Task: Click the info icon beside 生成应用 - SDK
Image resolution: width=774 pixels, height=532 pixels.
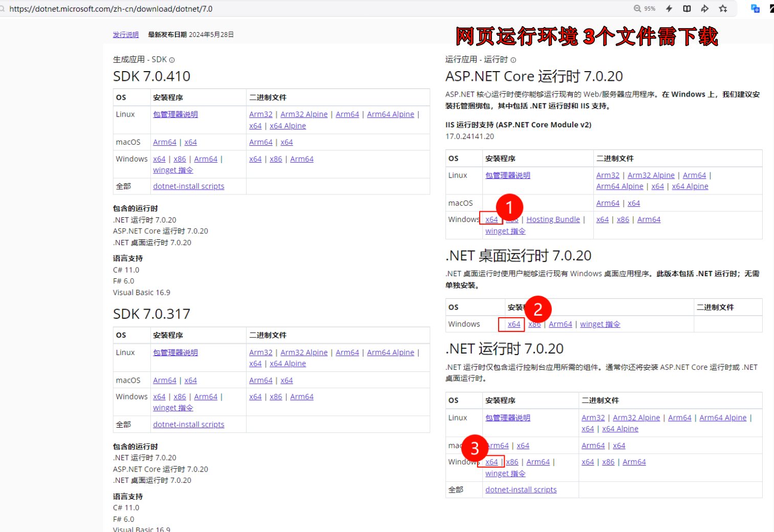Action: (x=172, y=60)
